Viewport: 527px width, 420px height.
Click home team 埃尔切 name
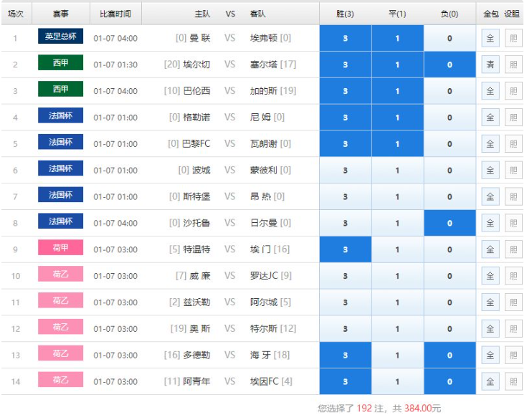[x=196, y=65]
